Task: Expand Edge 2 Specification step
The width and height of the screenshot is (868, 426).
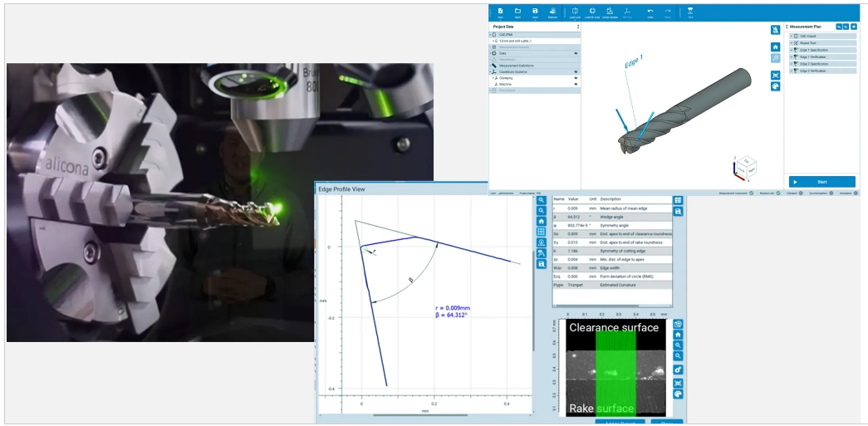Action: coord(791,64)
